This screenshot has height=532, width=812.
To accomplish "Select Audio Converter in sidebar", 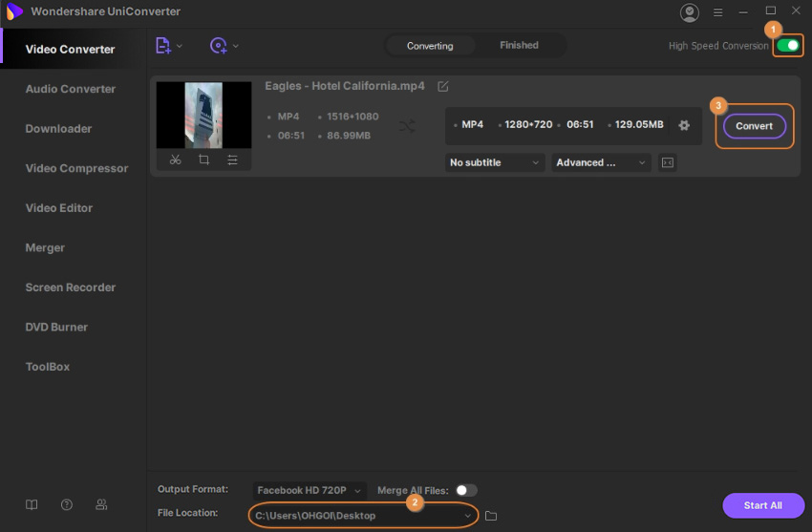I will pos(71,89).
